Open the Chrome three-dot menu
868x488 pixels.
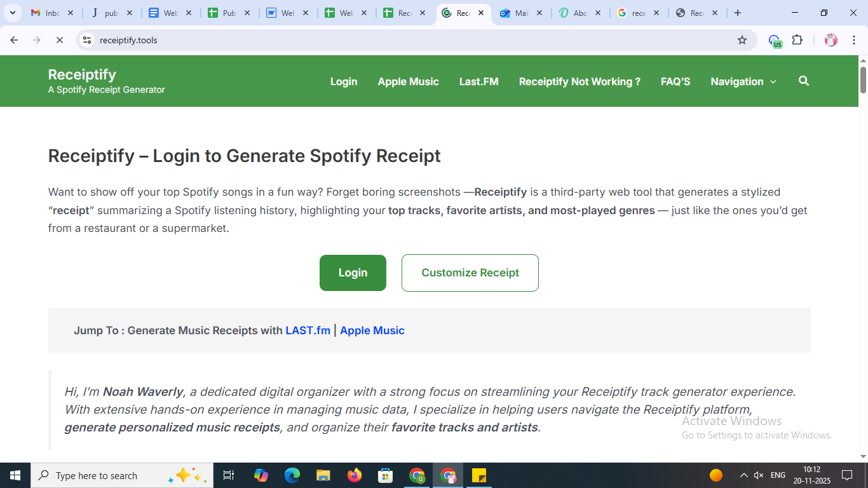853,40
